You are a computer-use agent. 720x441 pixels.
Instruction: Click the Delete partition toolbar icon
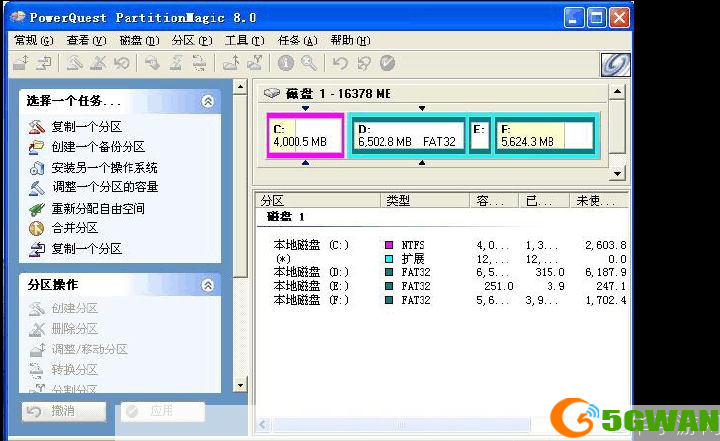[98, 62]
